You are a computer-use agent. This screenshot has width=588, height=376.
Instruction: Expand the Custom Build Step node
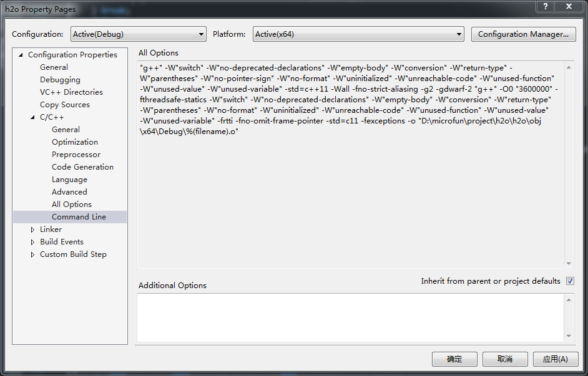tap(32, 254)
